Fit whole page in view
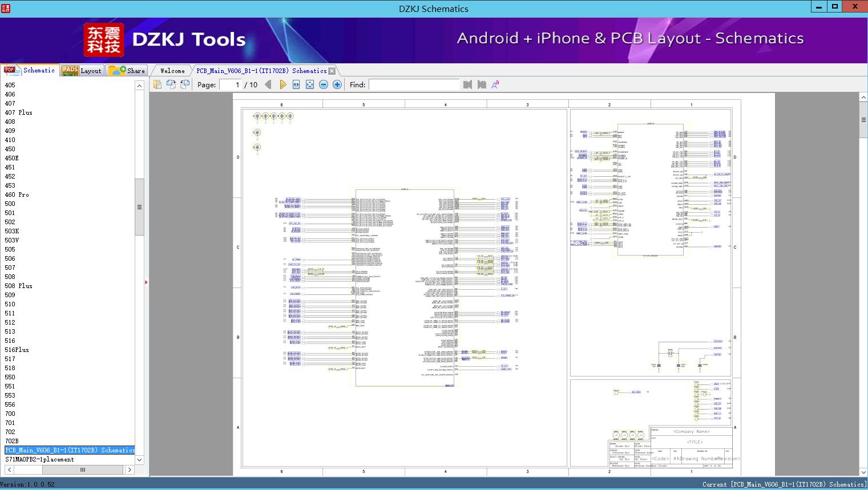Screen dimensions: 868x490 (x=310, y=84)
